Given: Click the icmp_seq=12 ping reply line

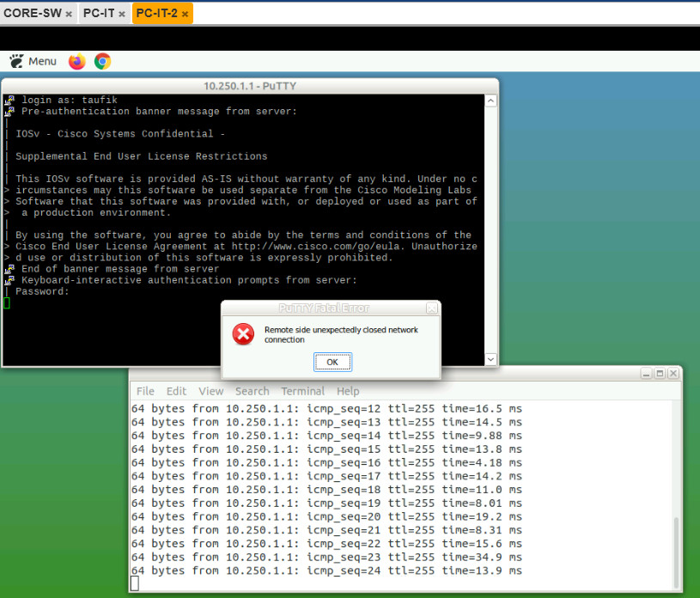Looking at the screenshot, I should point(326,409).
